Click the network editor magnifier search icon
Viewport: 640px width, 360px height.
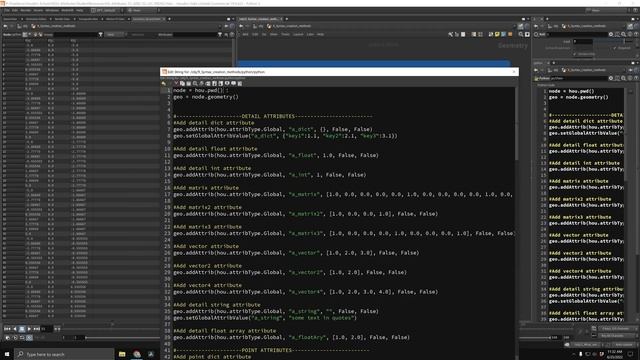pyautogui.click(x=521, y=35)
